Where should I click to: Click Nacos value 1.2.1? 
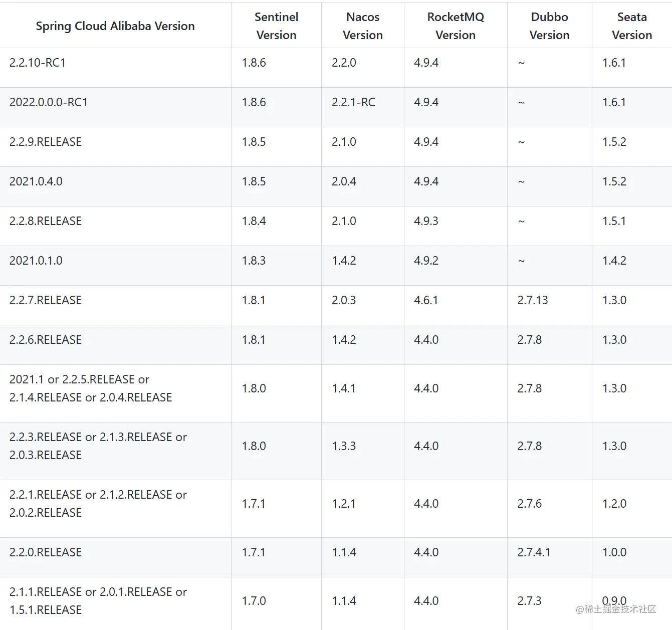tap(344, 504)
